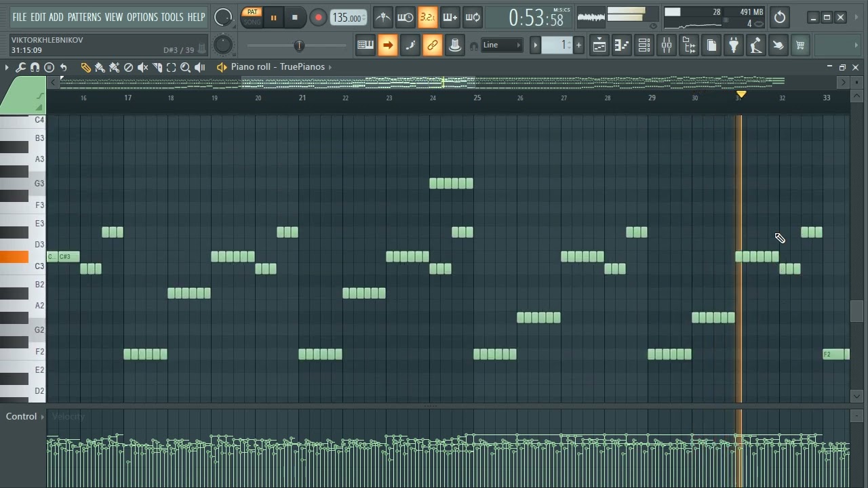Toggle note/automation link button
The width and height of the screenshot is (868, 488).
pyautogui.click(x=433, y=45)
